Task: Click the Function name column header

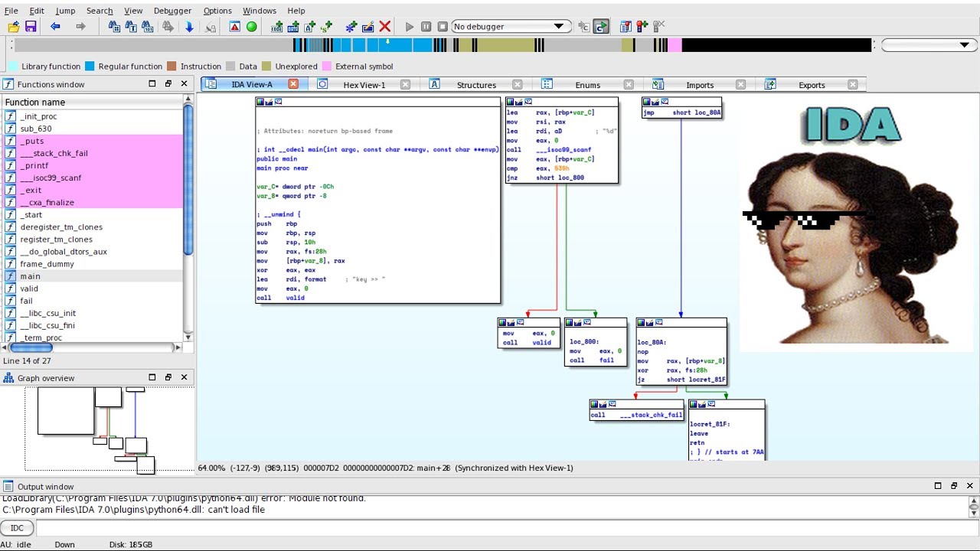Action: pyautogui.click(x=93, y=102)
